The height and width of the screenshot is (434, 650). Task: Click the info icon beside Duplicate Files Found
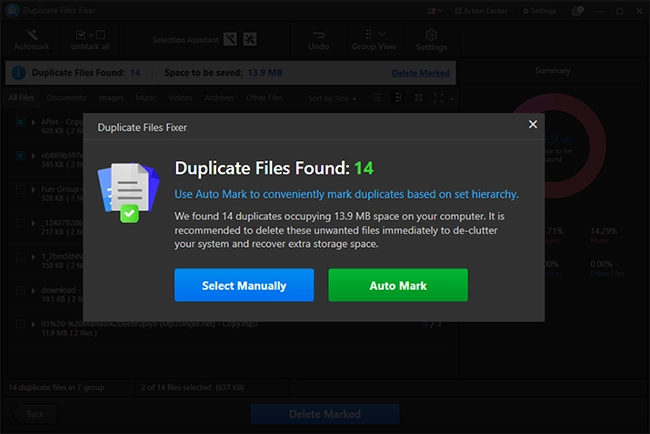tap(18, 73)
